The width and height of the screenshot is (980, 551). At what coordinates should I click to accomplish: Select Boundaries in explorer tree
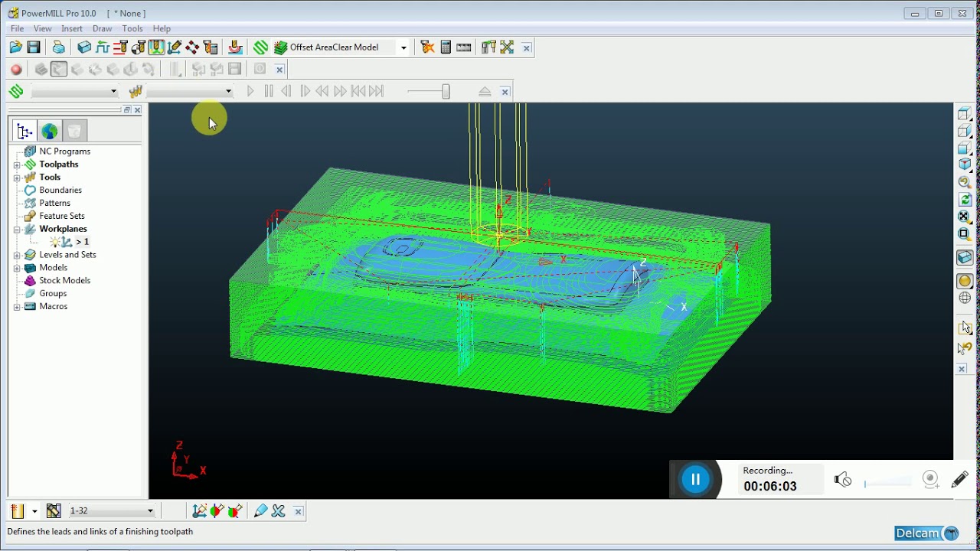pos(60,191)
